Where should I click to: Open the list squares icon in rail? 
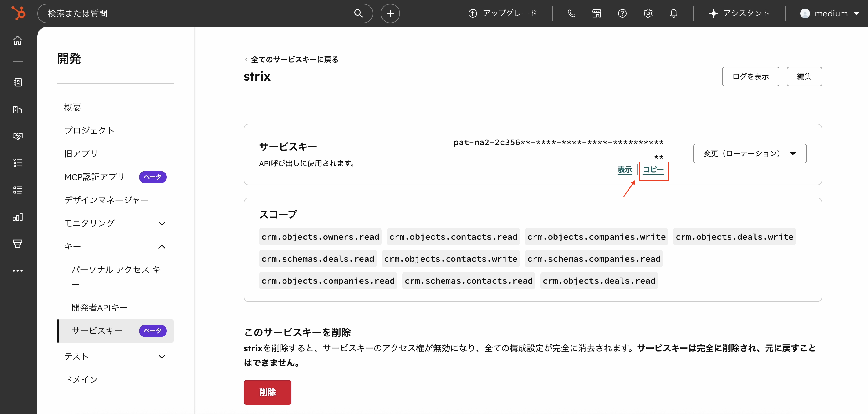[x=17, y=190]
